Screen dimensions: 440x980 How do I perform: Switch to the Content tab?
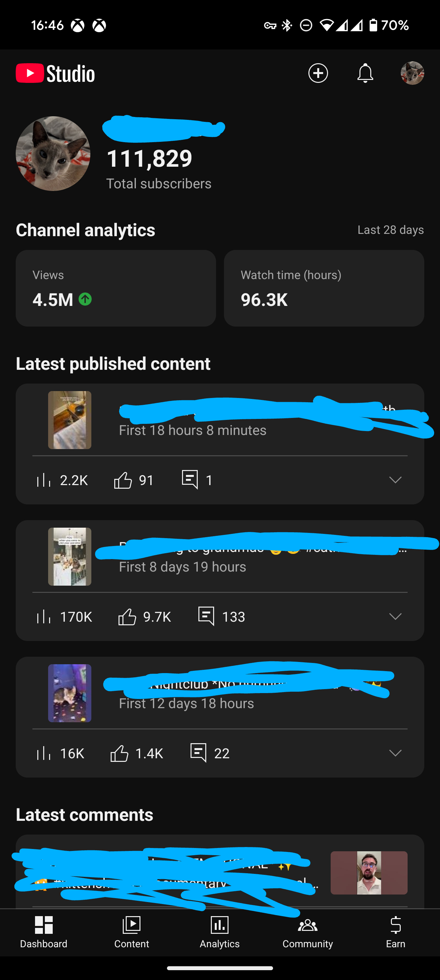[132, 932]
